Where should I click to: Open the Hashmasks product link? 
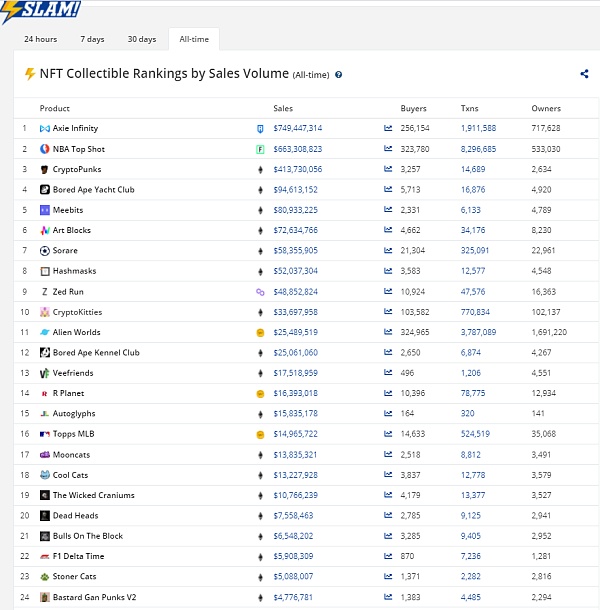(74, 271)
